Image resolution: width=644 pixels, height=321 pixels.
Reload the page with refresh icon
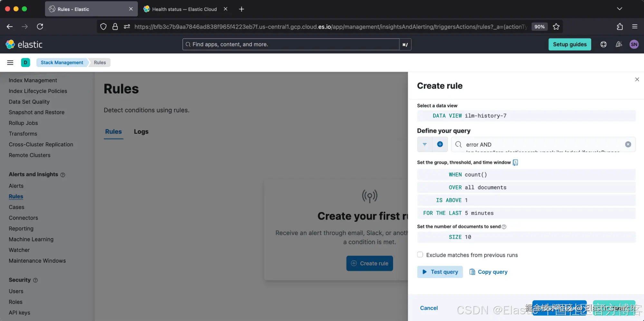click(40, 27)
